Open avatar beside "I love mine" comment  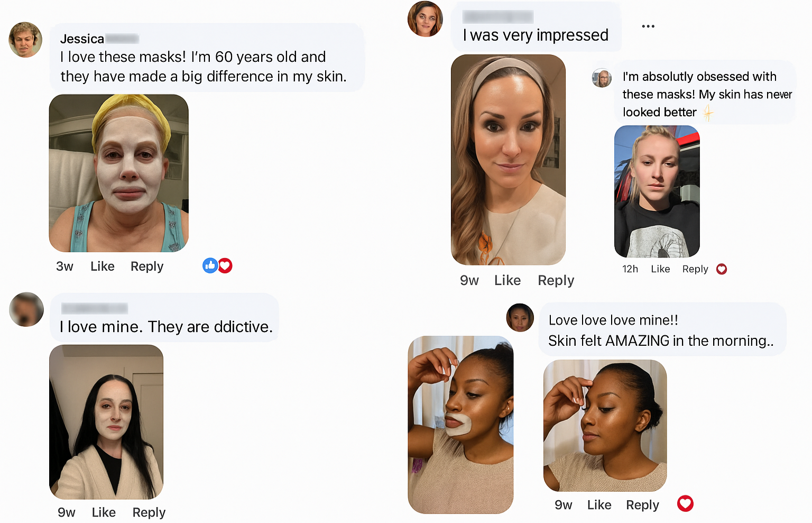pyautogui.click(x=26, y=309)
